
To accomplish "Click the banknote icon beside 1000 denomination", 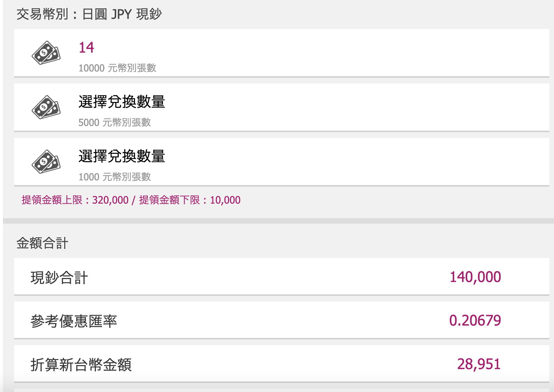I will (x=46, y=162).
